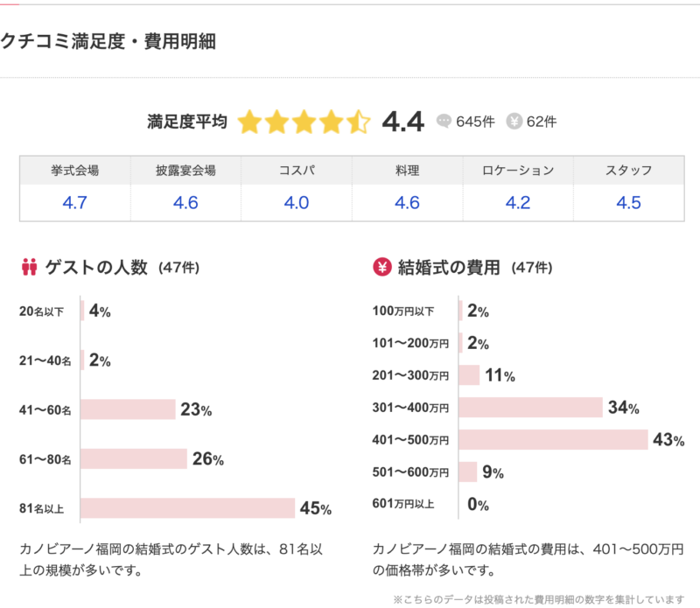This screenshot has width=700, height=608.
Task: Click the クチコミ満足度・費用明細 heading
Action: pos(108,41)
